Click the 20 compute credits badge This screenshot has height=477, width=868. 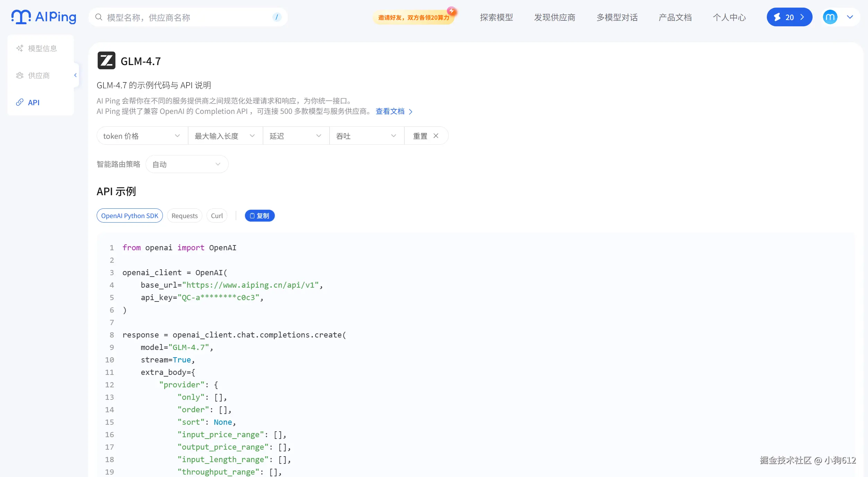[x=789, y=17]
